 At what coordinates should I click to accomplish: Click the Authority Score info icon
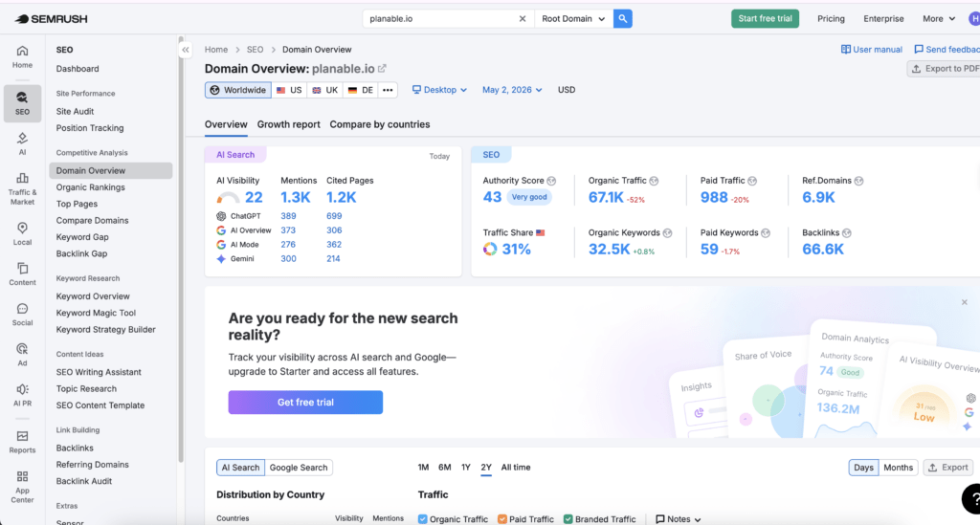click(x=551, y=181)
